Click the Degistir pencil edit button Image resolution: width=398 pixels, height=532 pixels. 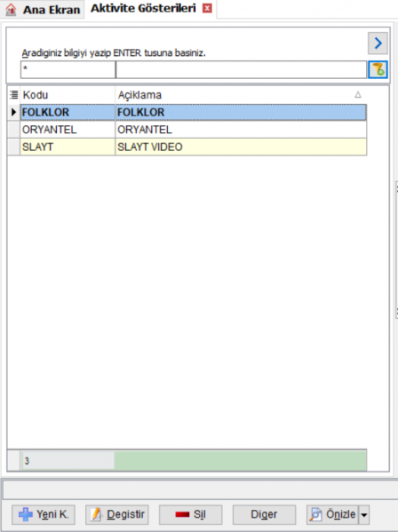[117, 514]
